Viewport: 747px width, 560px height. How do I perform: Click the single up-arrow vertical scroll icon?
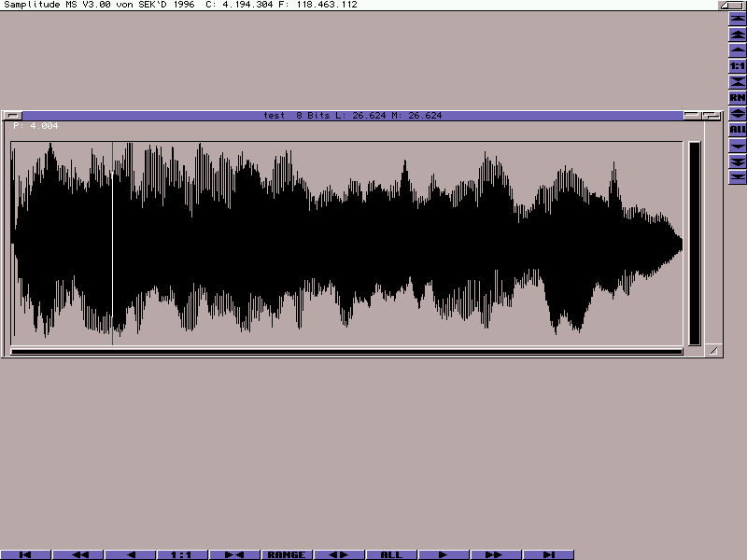738,50
